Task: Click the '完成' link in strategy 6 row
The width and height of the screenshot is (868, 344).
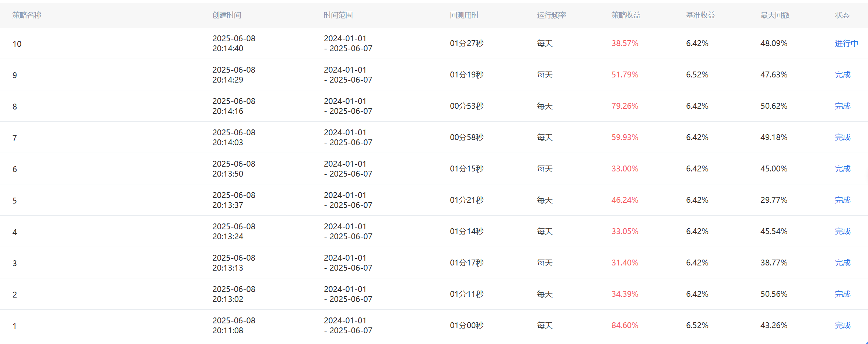Action: click(843, 169)
